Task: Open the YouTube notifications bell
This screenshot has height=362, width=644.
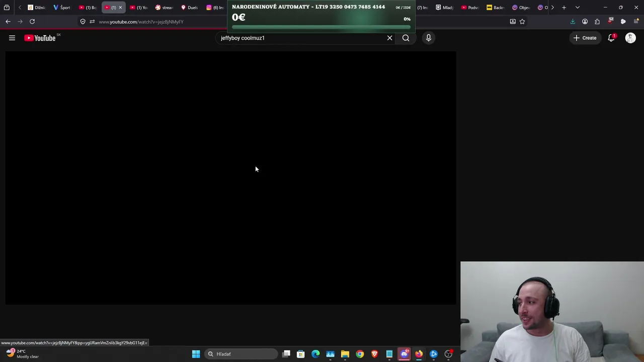Action: (x=611, y=38)
